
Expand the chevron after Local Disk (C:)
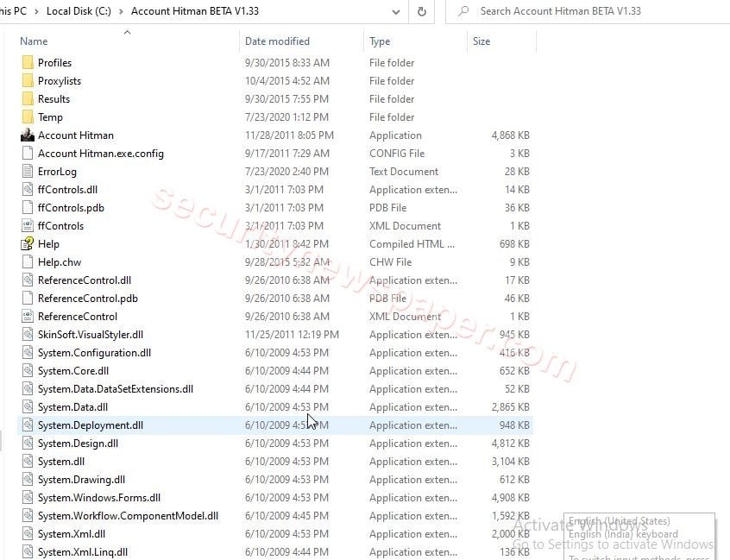click(121, 11)
